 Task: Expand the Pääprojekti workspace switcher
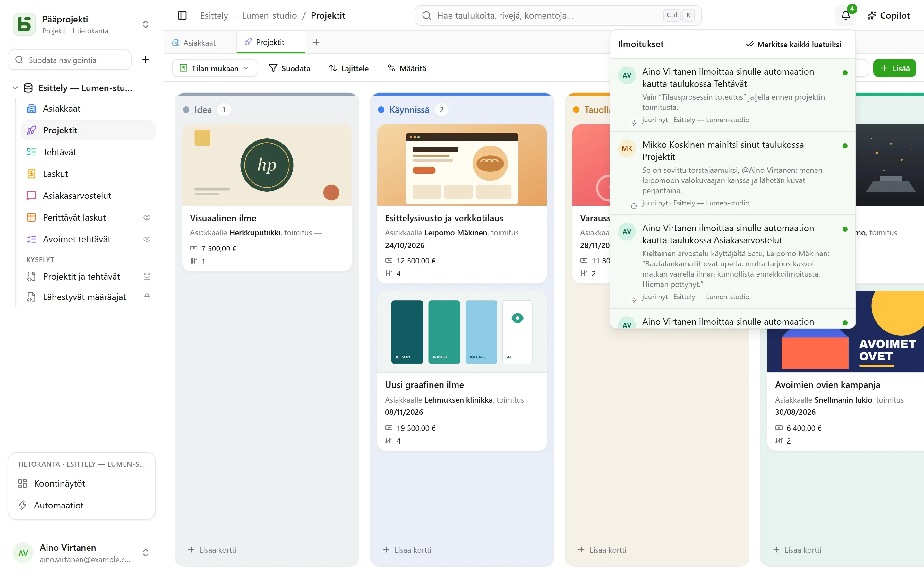click(x=145, y=24)
